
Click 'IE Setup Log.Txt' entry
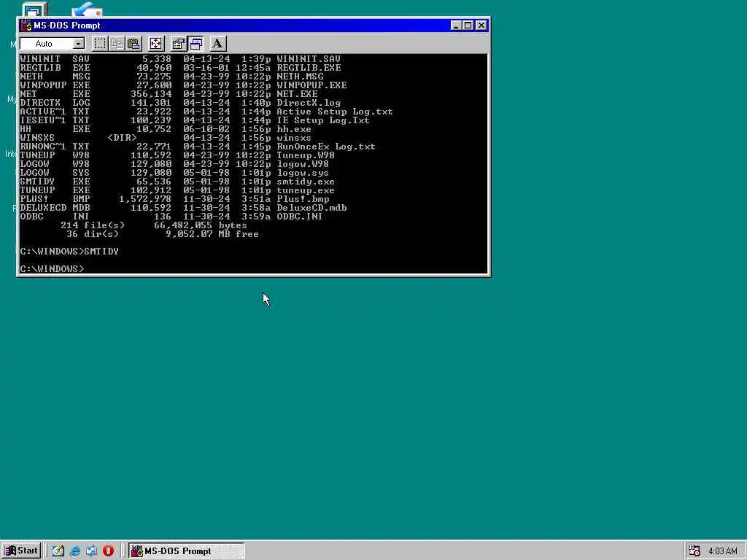323,120
